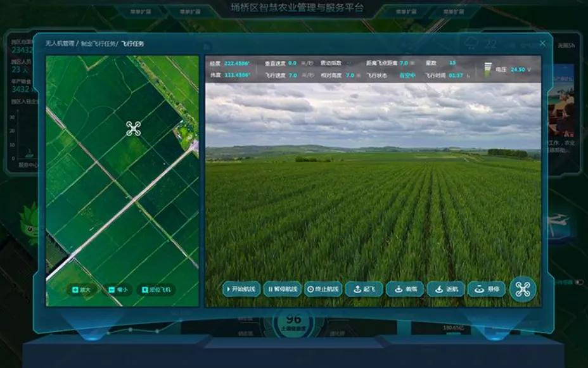Select the drone marker on the map

133,129
